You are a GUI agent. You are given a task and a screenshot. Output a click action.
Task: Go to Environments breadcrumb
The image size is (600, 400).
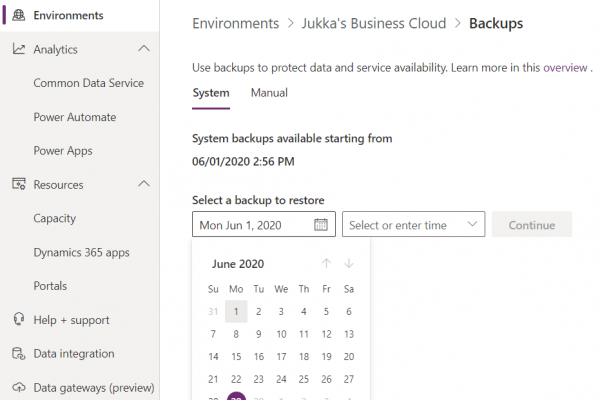click(236, 24)
